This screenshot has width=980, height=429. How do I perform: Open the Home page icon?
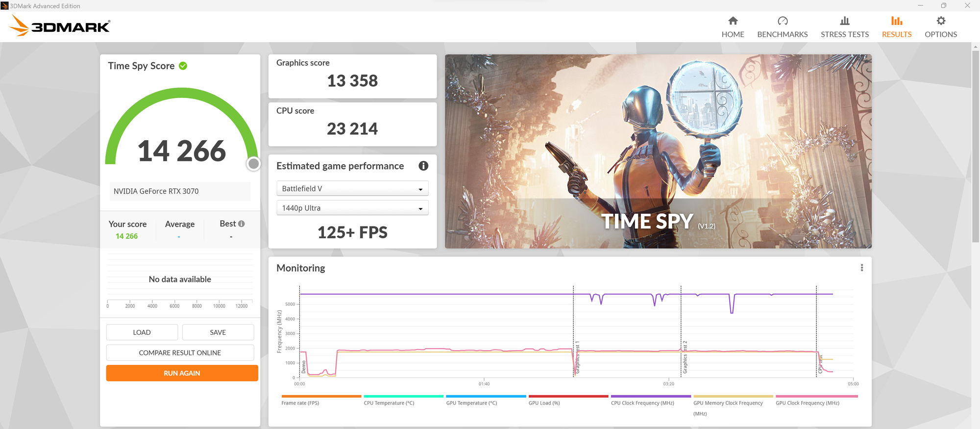tap(733, 21)
